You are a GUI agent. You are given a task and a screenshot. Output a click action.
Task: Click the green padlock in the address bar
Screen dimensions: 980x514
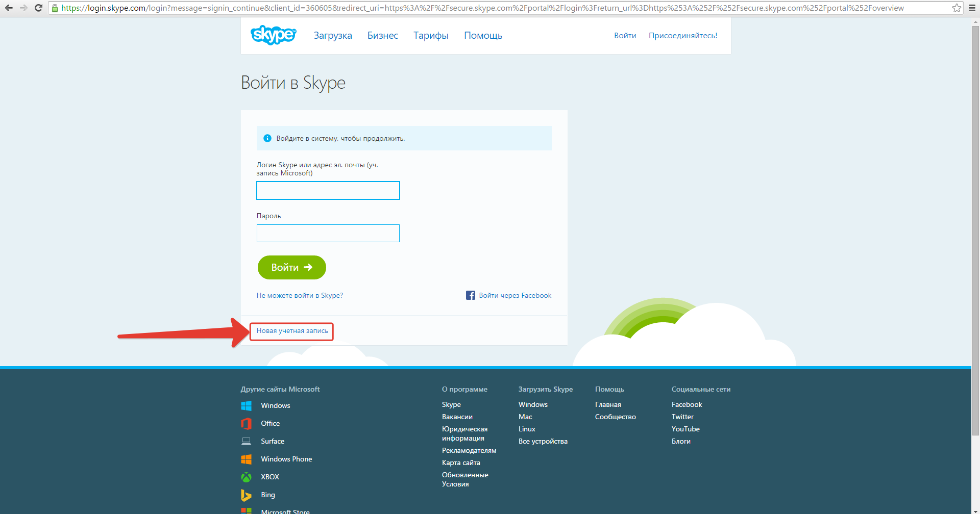(x=55, y=8)
